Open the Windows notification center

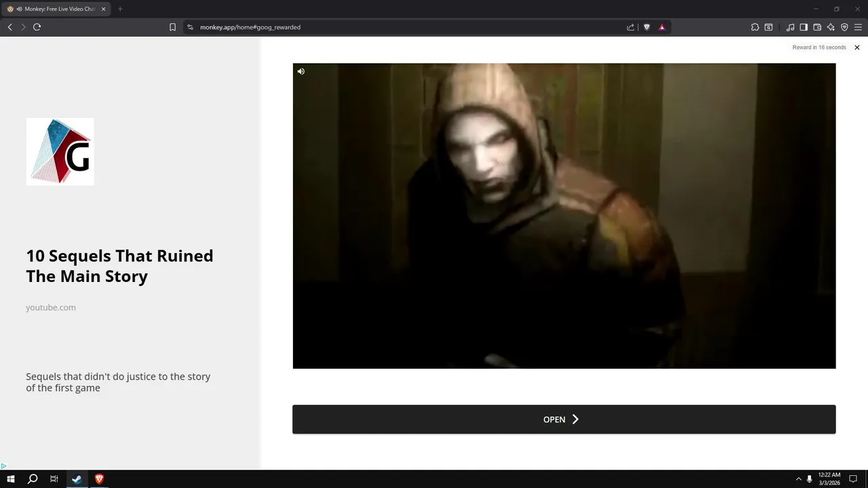tap(853, 479)
